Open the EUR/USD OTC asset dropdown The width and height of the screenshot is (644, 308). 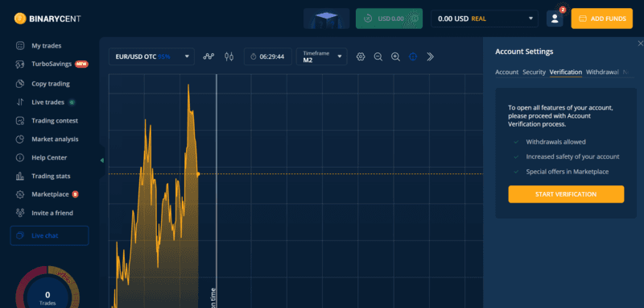click(x=151, y=56)
